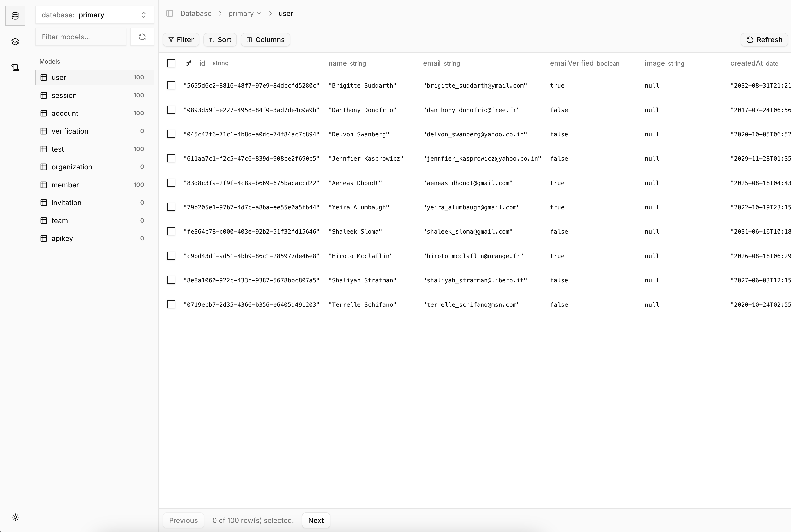The image size is (791, 532).
Task: Select Shaleek Sloma row checkbox
Action: (171, 231)
